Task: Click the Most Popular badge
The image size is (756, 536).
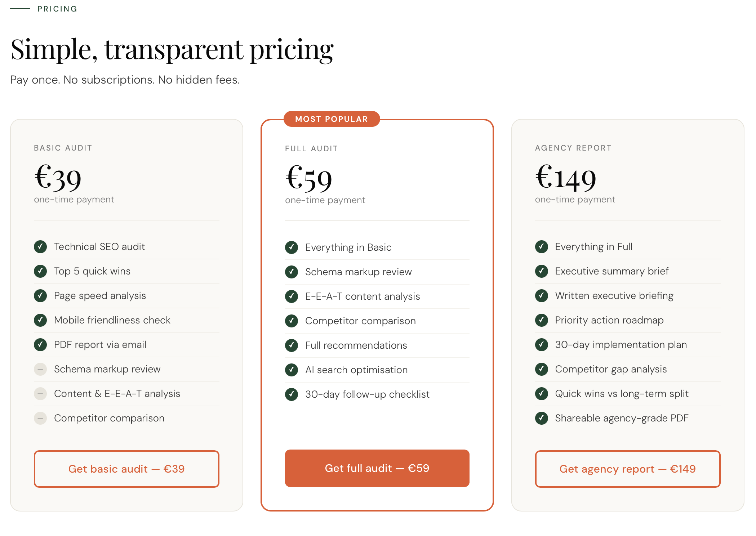Action: 332,119
